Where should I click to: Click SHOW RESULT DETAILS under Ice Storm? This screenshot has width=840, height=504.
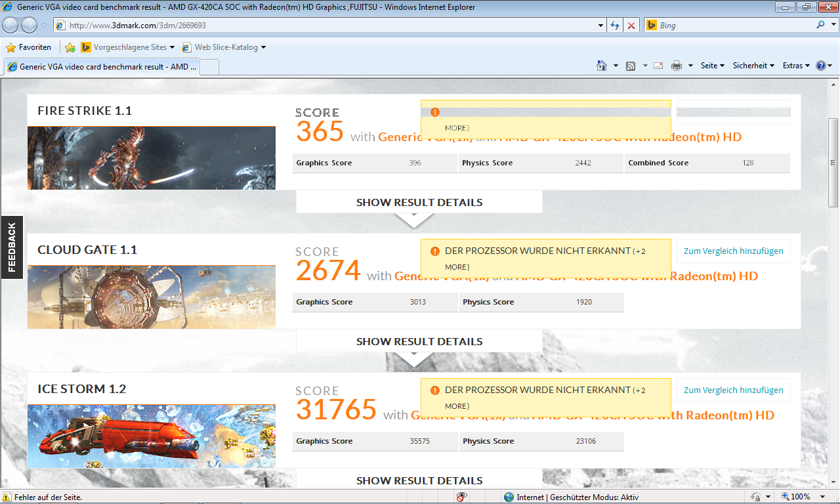419,479
